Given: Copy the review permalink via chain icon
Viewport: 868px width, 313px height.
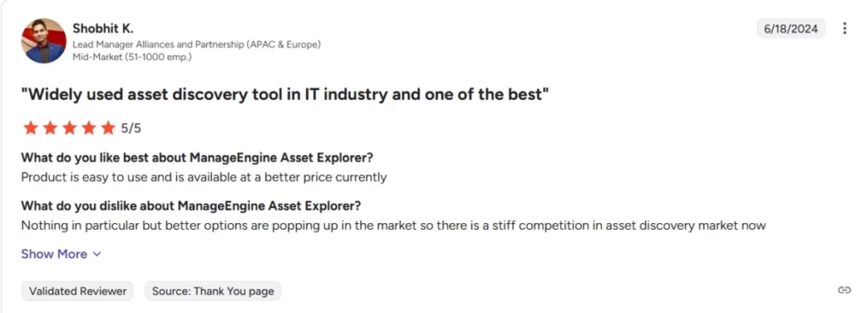Looking at the screenshot, I should 844,290.
